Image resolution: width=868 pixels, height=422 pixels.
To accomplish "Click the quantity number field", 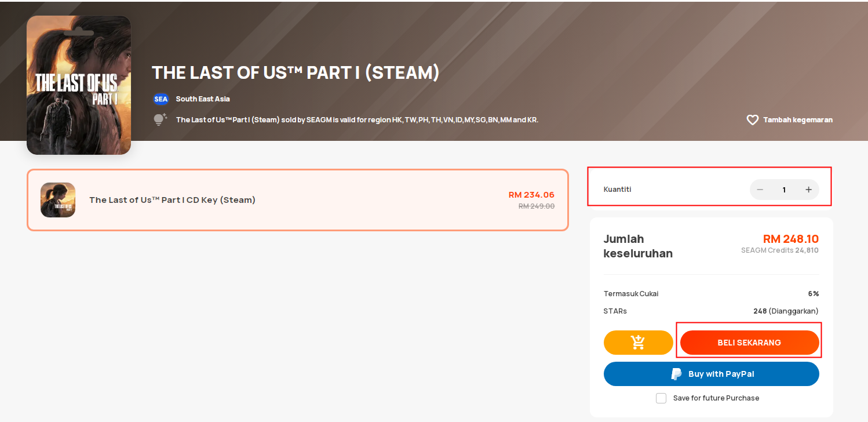I will [784, 190].
